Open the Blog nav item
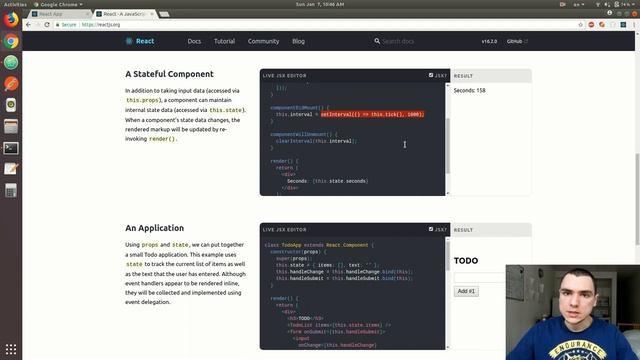 [298, 41]
